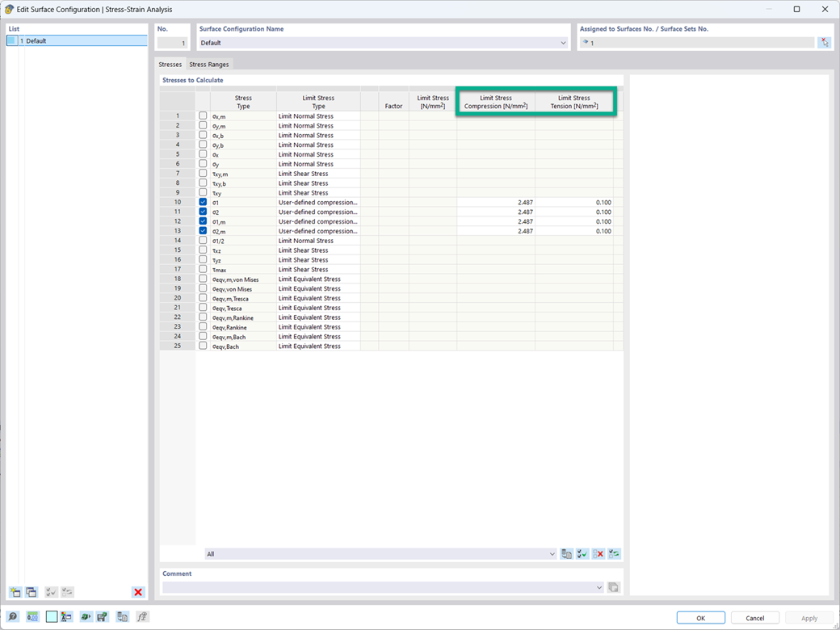Viewport: 840px width, 630px height.
Task: Open the All filter dropdown below table
Action: pos(552,554)
